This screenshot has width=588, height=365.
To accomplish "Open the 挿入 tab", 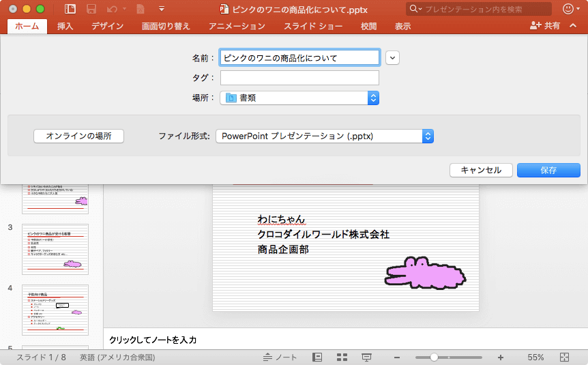I will tap(65, 26).
